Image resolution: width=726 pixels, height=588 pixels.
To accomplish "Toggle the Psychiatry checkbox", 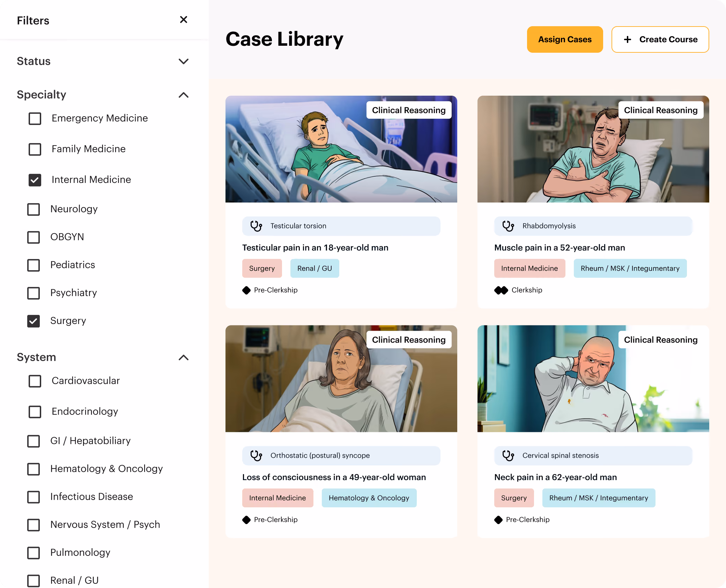I will (x=34, y=293).
